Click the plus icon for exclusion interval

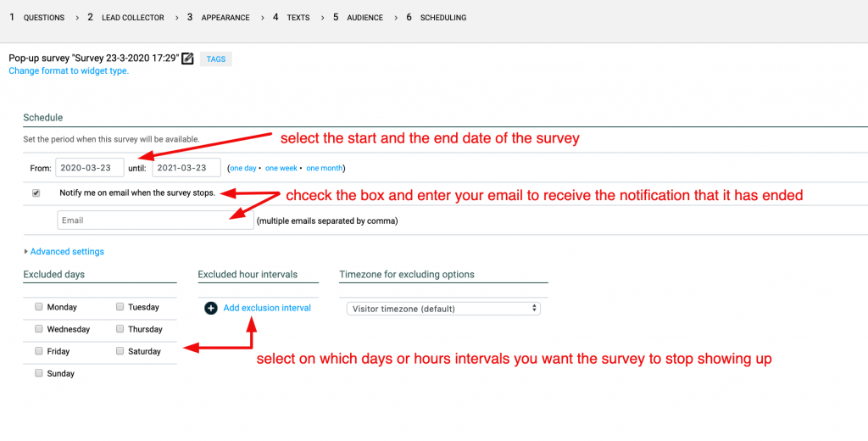pos(211,308)
